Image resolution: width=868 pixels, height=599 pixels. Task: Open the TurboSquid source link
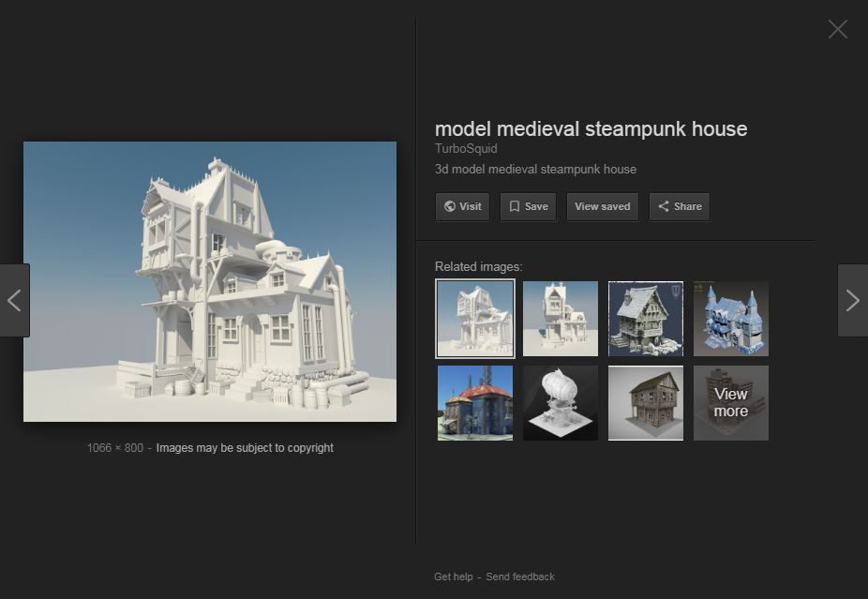point(466,148)
